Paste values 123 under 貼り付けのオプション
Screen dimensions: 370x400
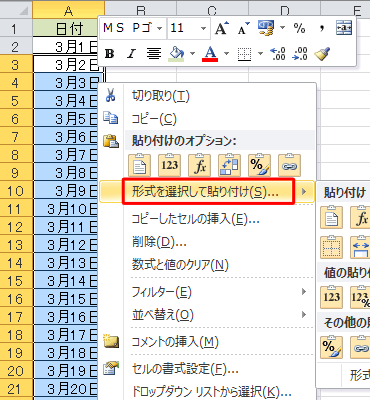(x=170, y=165)
